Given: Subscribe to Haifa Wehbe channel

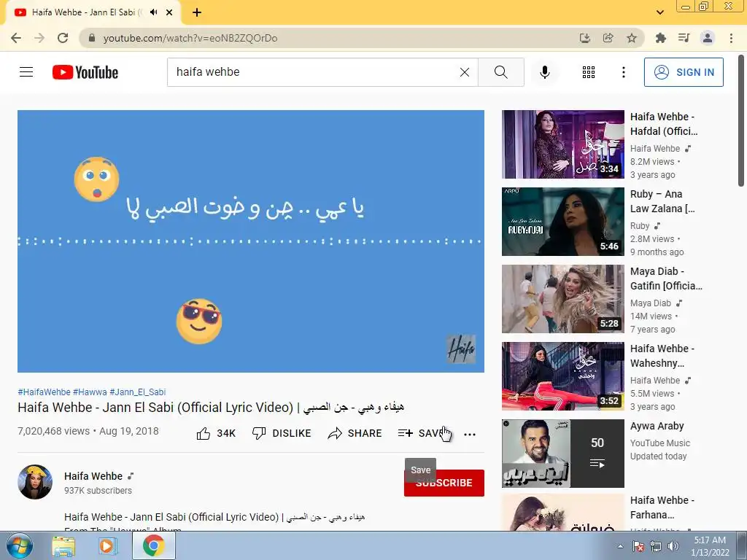Looking at the screenshot, I should [444, 483].
